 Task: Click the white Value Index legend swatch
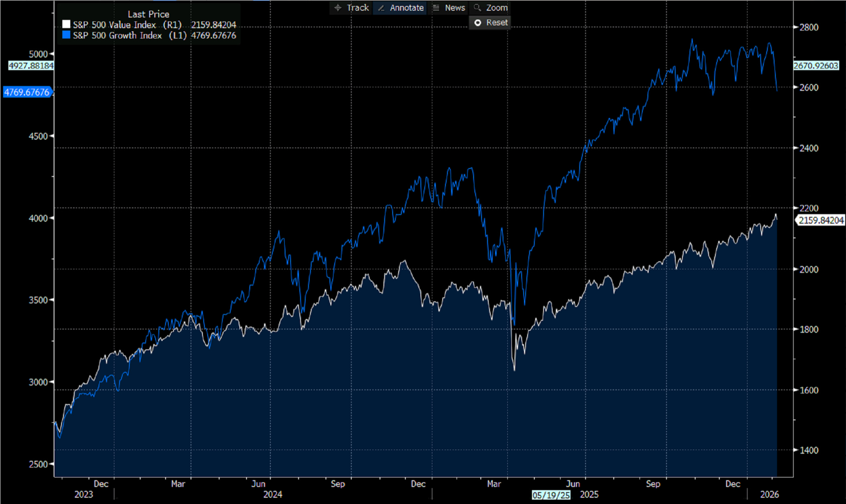pos(67,24)
